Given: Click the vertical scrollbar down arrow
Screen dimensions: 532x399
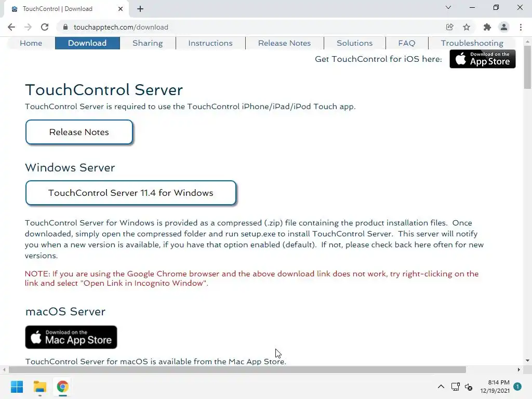Looking at the screenshot, I should [x=527, y=361].
